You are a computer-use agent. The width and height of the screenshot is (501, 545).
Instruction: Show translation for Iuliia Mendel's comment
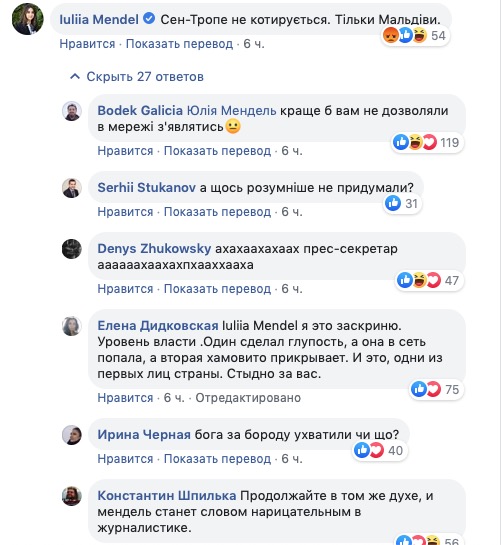[179, 44]
